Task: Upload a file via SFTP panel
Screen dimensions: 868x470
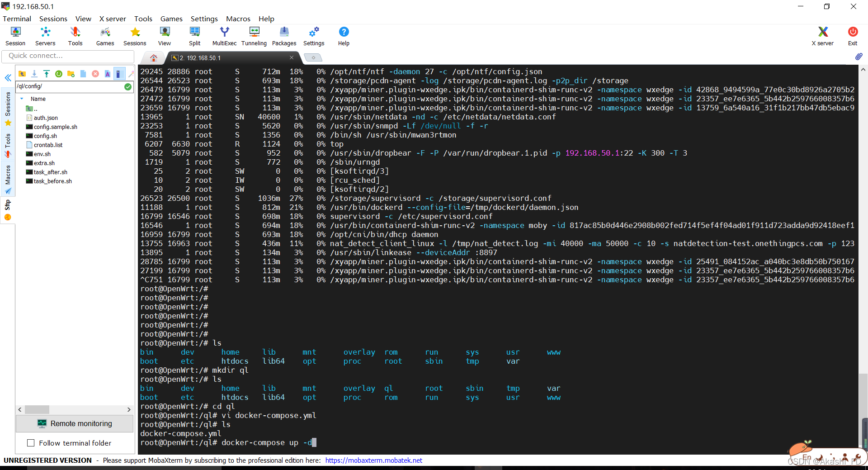Action: pos(47,74)
